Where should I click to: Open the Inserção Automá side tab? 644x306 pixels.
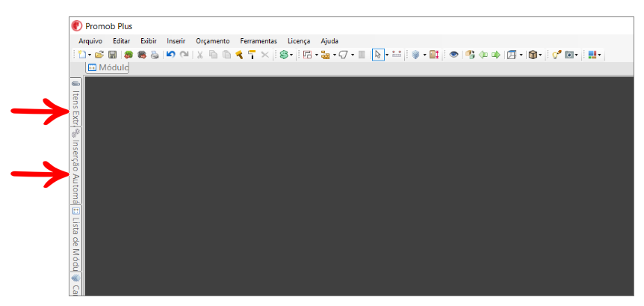pyautogui.click(x=75, y=166)
